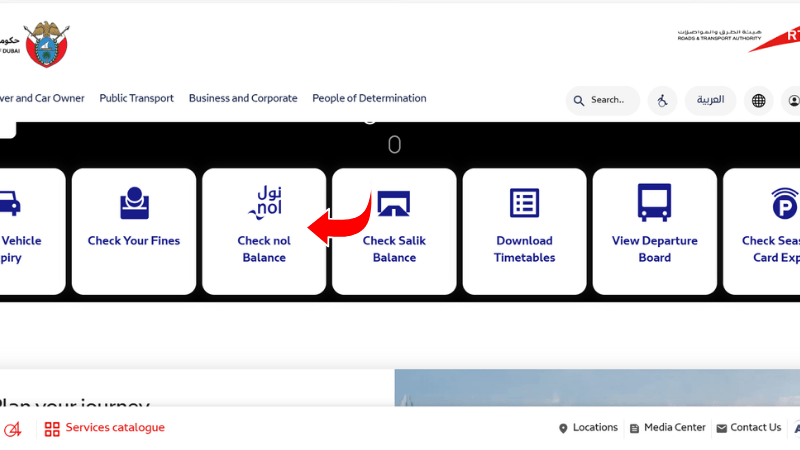The image size is (800, 450).
Task: Open the Check Salik Balance card
Action: [394, 231]
